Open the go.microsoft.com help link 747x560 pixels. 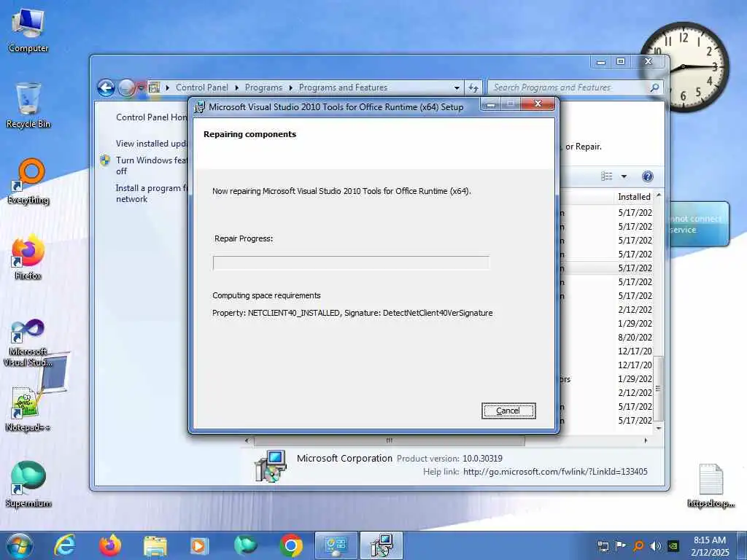click(555, 472)
